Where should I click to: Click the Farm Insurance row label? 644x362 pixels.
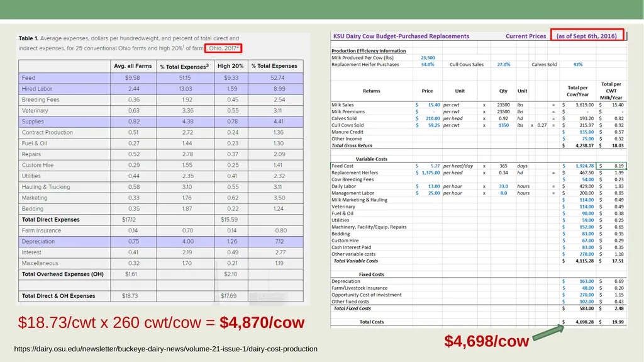(x=42, y=230)
